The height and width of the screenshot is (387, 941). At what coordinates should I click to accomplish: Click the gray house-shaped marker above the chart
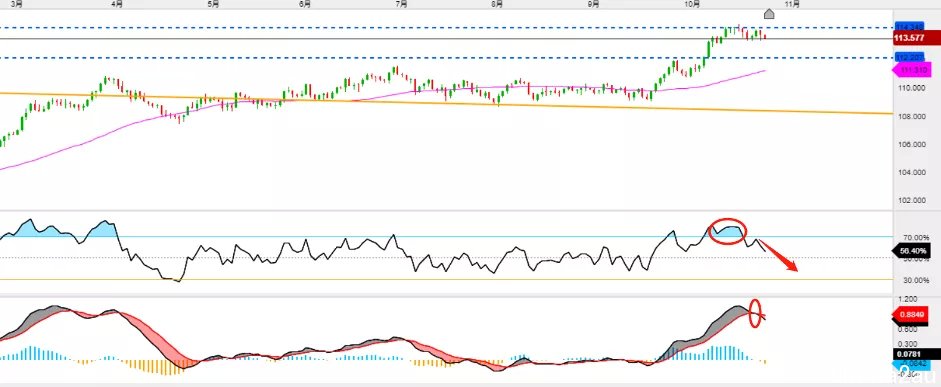(x=769, y=14)
